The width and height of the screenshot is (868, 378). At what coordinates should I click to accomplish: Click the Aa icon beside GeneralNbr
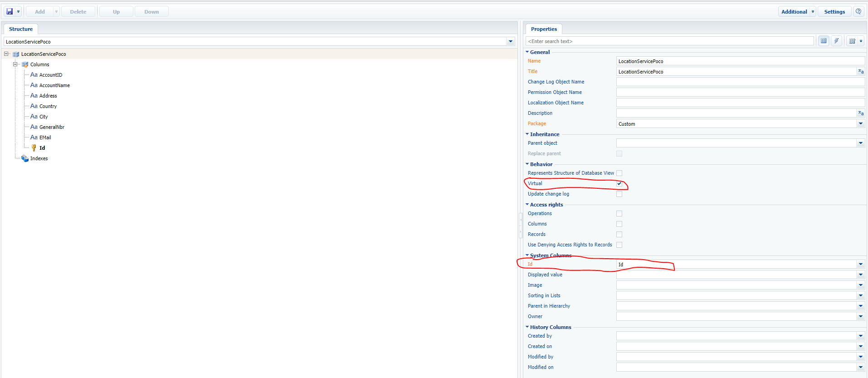(34, 127)
